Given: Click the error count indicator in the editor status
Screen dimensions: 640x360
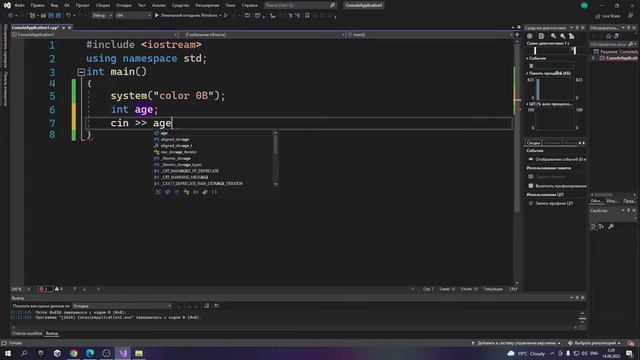Looking at the screenshot, I should 45,289.
